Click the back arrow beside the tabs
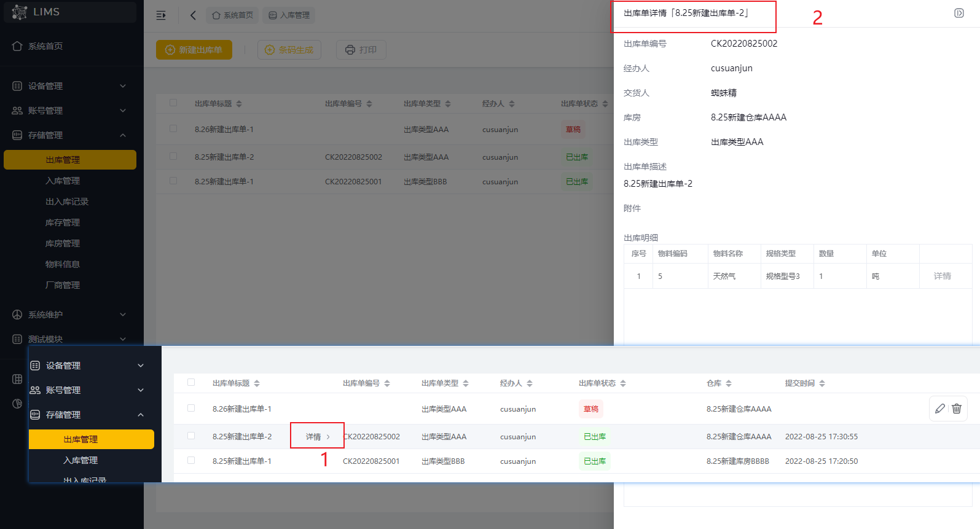 pyautogui.click(x=193, y=15)
